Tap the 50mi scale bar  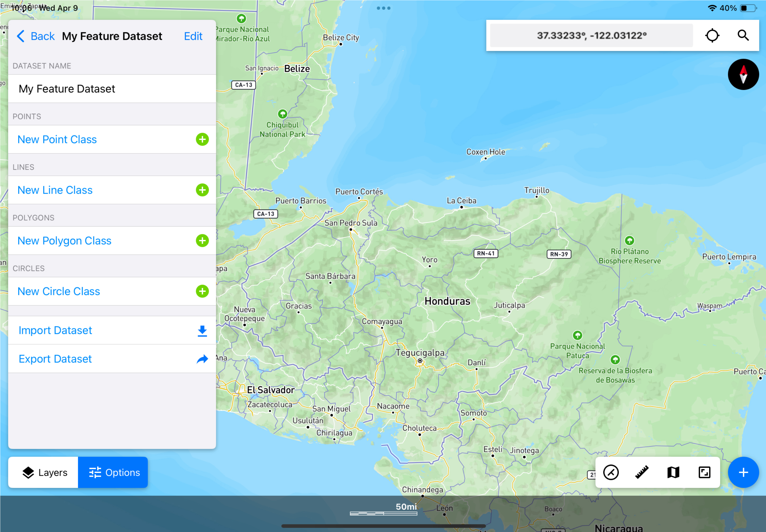click(383, 510)
